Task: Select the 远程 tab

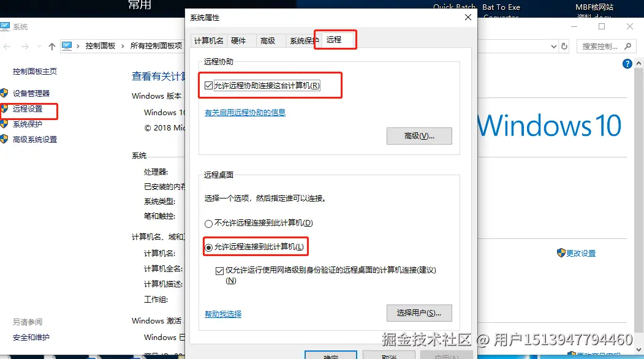Action: pyautogui.click(x=334, y=39)
